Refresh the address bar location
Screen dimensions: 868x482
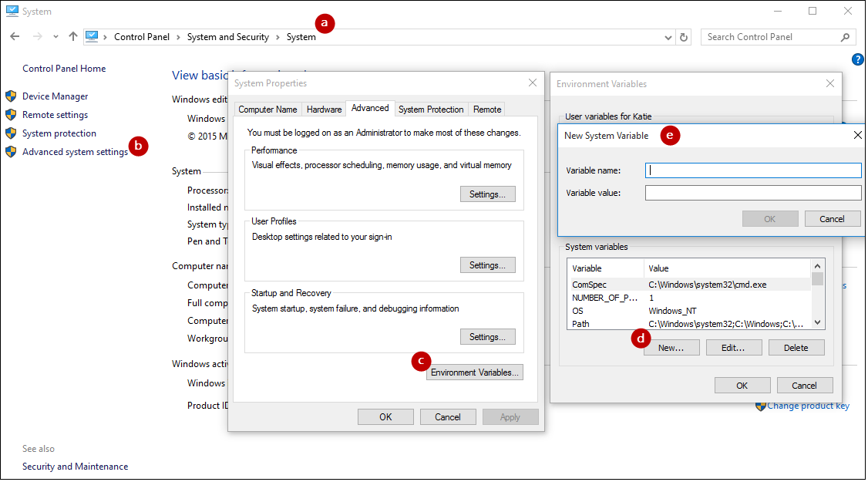tap(684, 37)
